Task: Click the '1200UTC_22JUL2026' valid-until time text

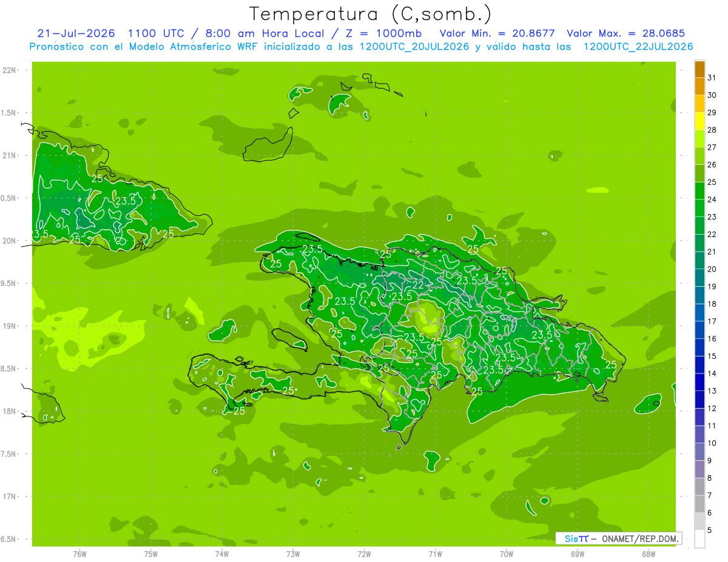Action: [638, 47]
